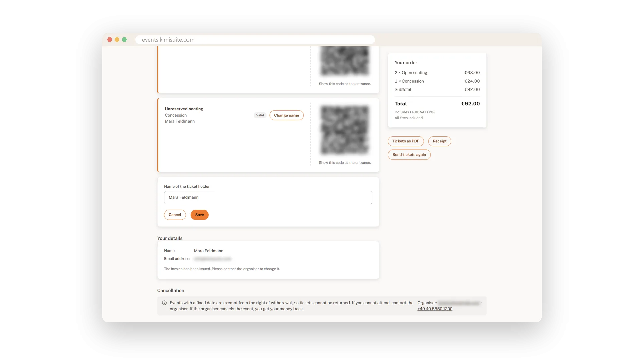Click the Valid status badge
This screenshot has width=644, height=362.
click(260, 115)
